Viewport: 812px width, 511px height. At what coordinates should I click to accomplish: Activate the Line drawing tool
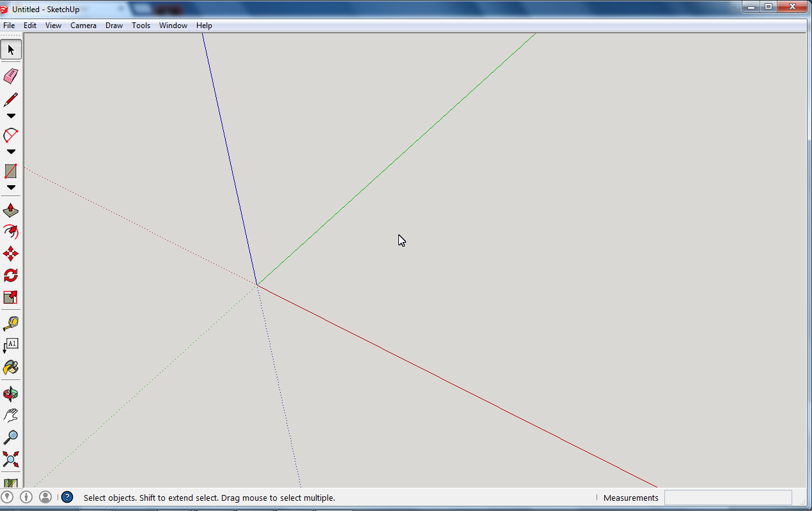click(11, 100)
